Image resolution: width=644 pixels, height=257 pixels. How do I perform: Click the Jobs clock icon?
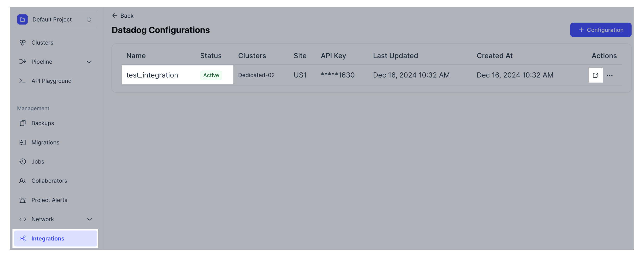(23, 161)
